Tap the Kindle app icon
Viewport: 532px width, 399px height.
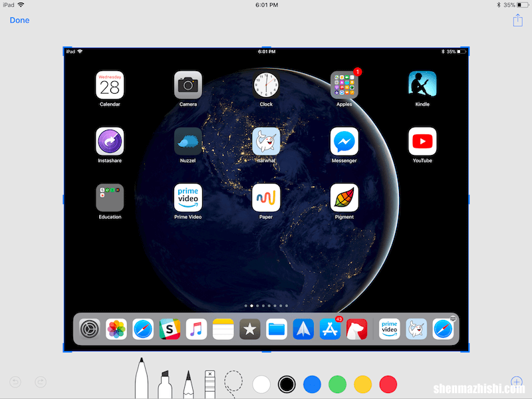click(422, 85)
